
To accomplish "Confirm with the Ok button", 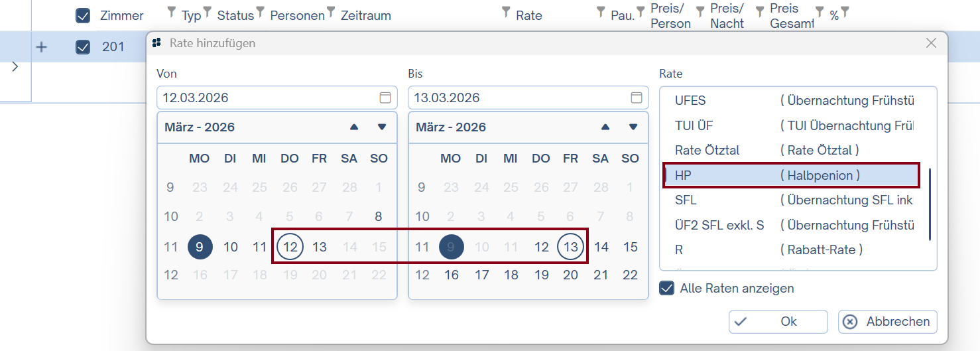I will click(778, 322).
